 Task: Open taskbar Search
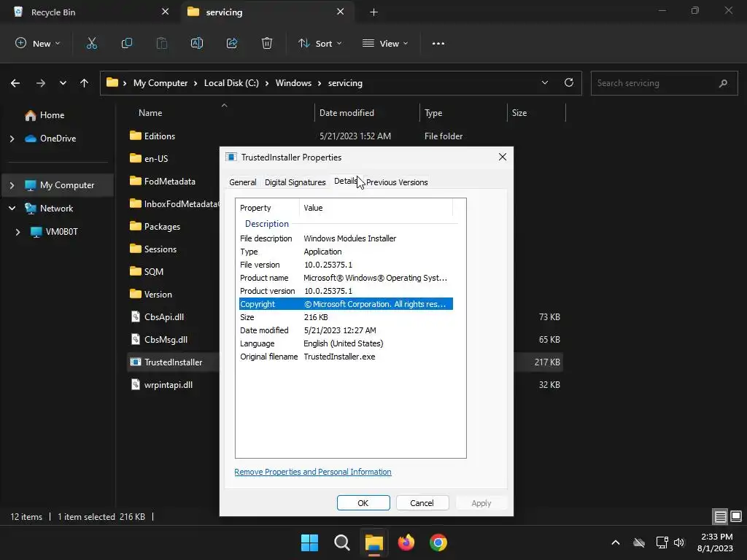tap(341, 542)
